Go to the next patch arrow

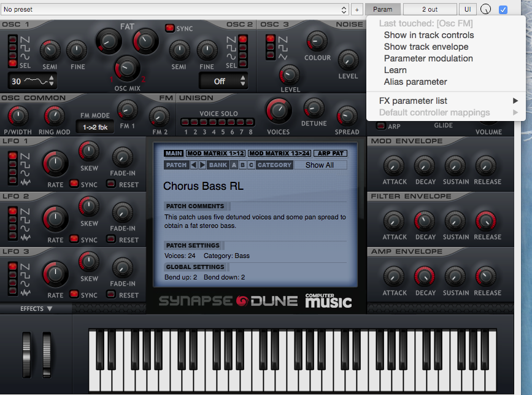pos(202,165)
